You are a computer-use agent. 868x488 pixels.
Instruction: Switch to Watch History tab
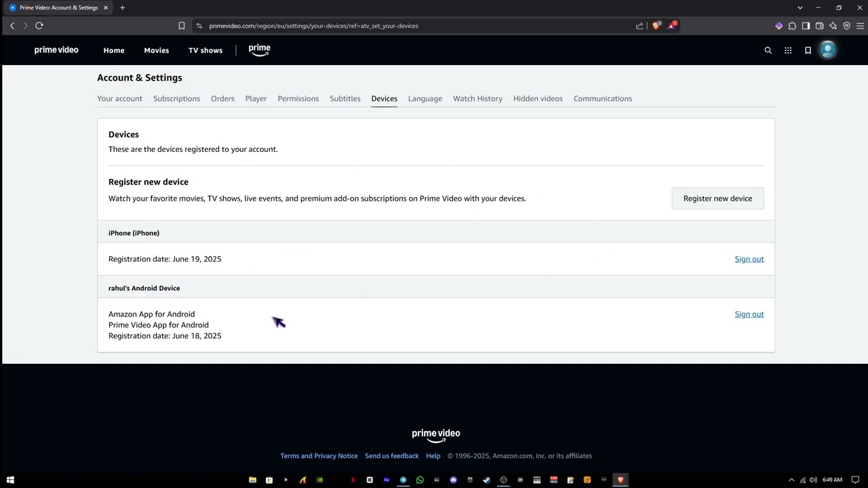477,98
